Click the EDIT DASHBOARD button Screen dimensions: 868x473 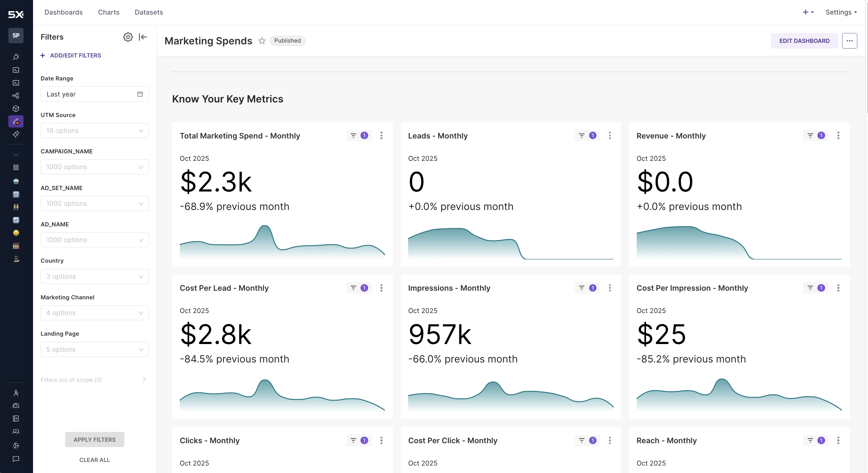click(x=804, y=41)
